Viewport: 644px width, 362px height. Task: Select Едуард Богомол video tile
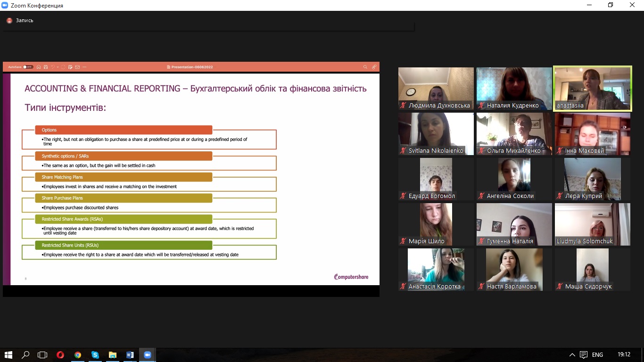[x=436, y=179]
